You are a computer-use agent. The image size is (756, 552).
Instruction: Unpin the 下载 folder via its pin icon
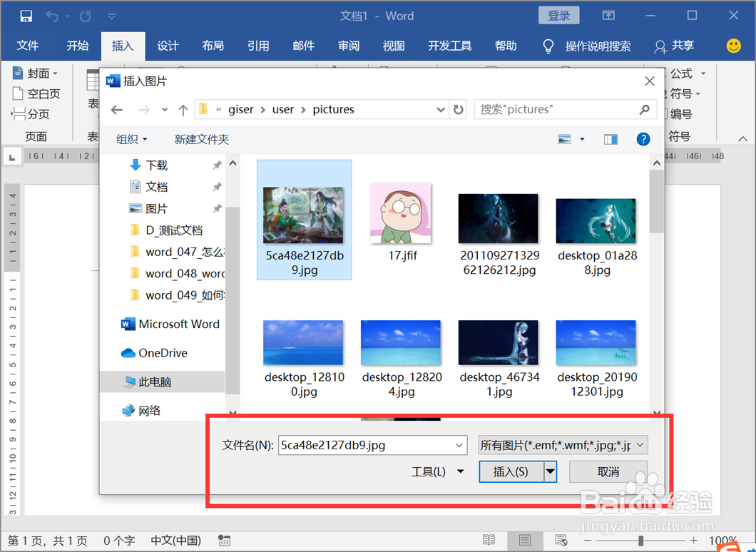click(x=218, y=165)
